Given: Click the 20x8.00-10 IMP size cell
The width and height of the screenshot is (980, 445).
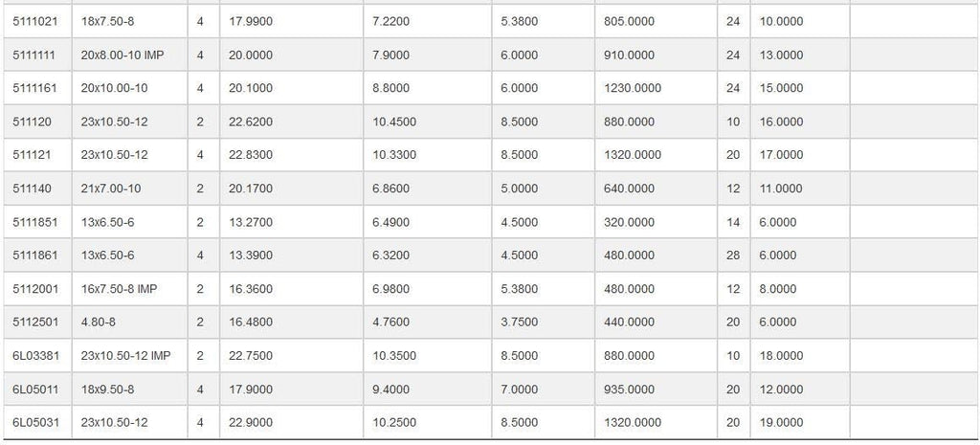Looking at the screenshot, I should pos(130,55).
